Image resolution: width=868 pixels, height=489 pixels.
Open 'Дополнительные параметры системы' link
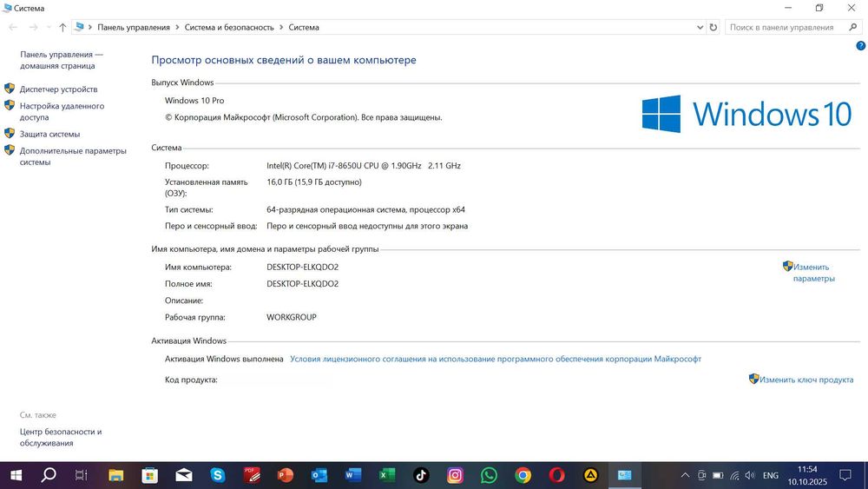pos(73,156)
